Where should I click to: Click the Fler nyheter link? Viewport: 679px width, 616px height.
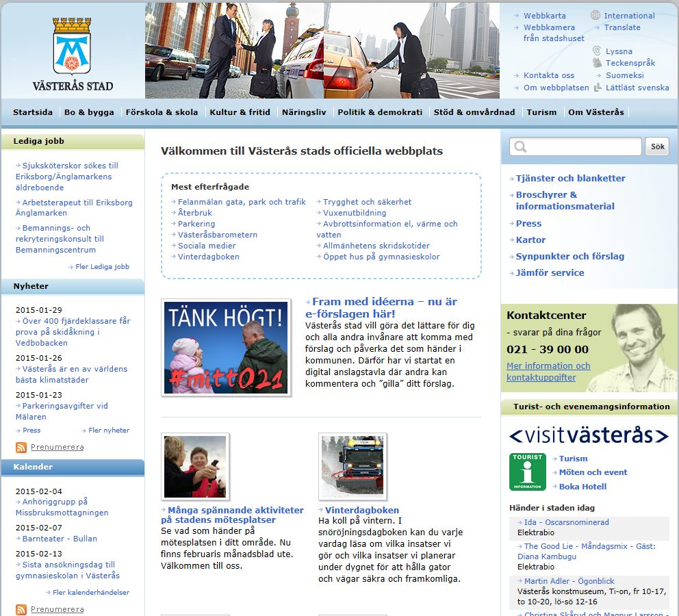(109, 431)
